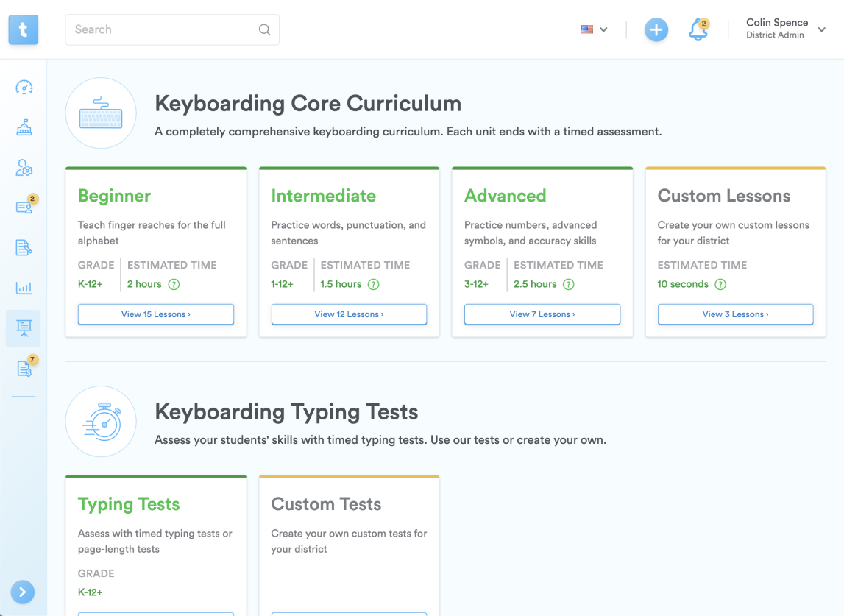Click the District Admin role label
This screenshot has width=844, height=616.
pyautogui.click(x=775, y=35)
